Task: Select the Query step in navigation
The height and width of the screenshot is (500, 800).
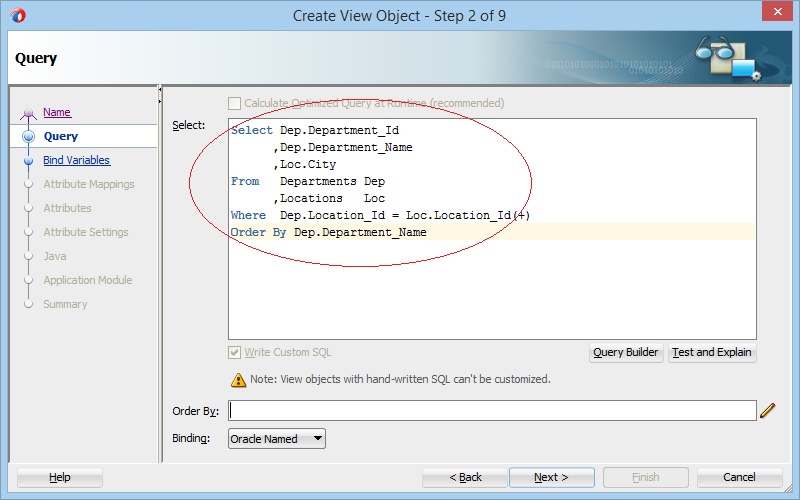Action: (61, 136)
